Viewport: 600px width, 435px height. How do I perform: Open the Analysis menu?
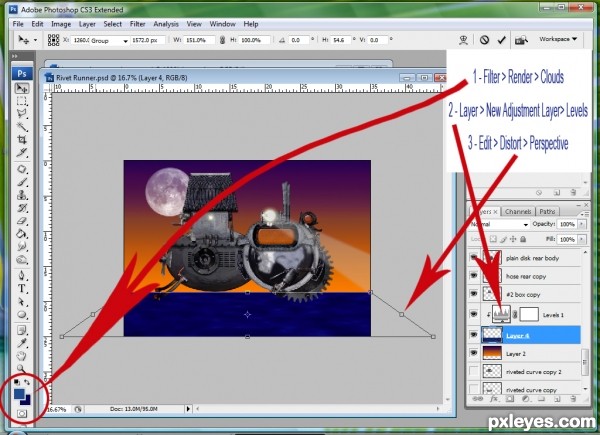[x=166, y=24]
